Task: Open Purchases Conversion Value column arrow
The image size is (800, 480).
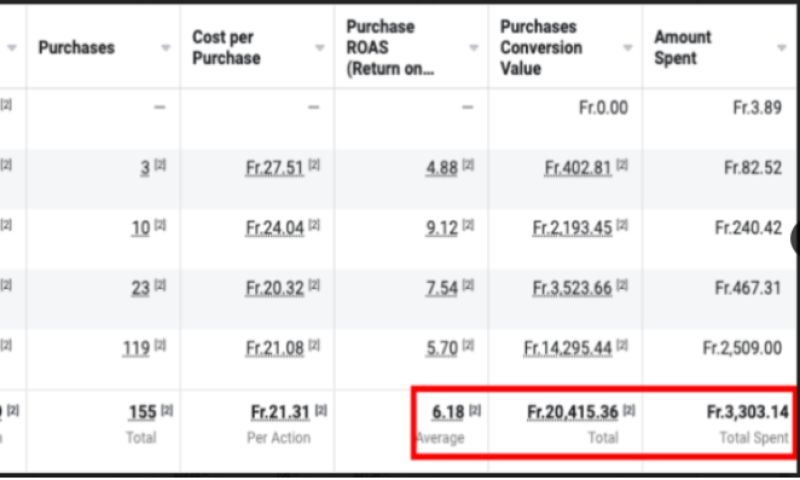Action: [628, 48]
